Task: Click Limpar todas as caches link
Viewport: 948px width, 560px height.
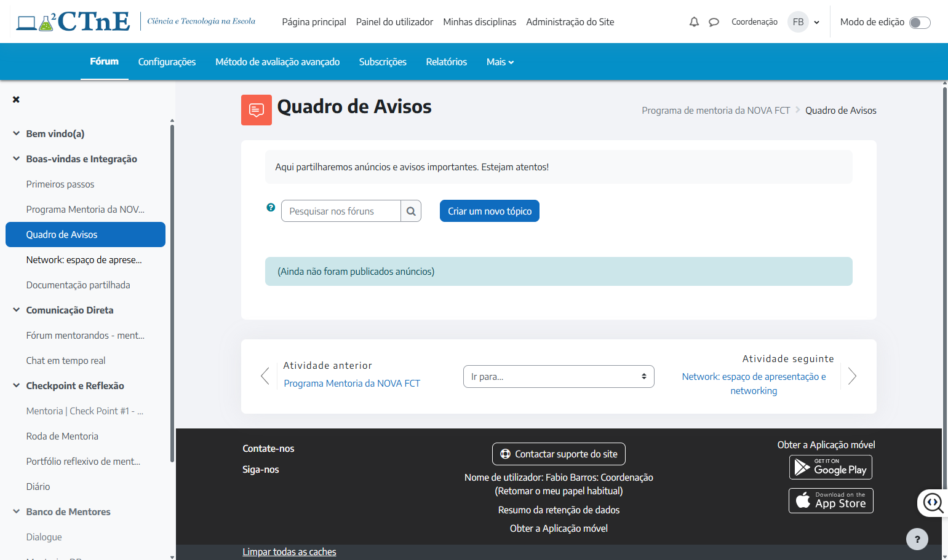Action: pyautogui.click(x=289, y=552)
